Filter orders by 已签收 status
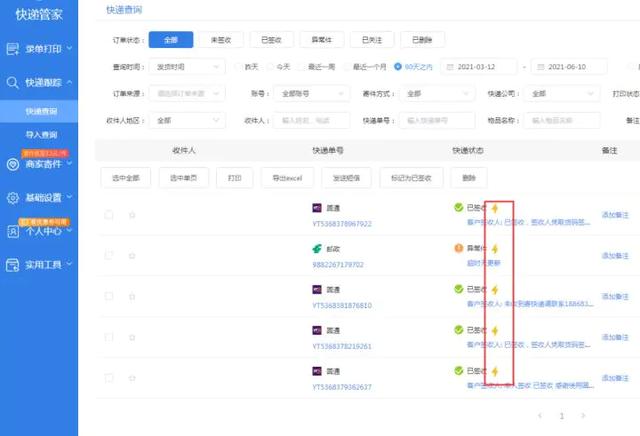The width and height of the screenshot is (640, 436). (271, 40)
